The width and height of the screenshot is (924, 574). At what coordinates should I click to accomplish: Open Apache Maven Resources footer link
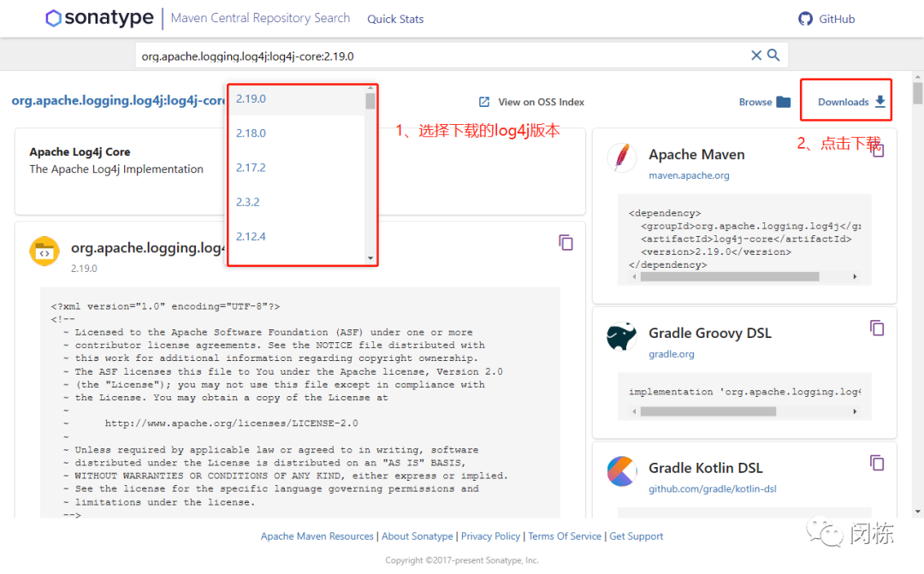317,536
